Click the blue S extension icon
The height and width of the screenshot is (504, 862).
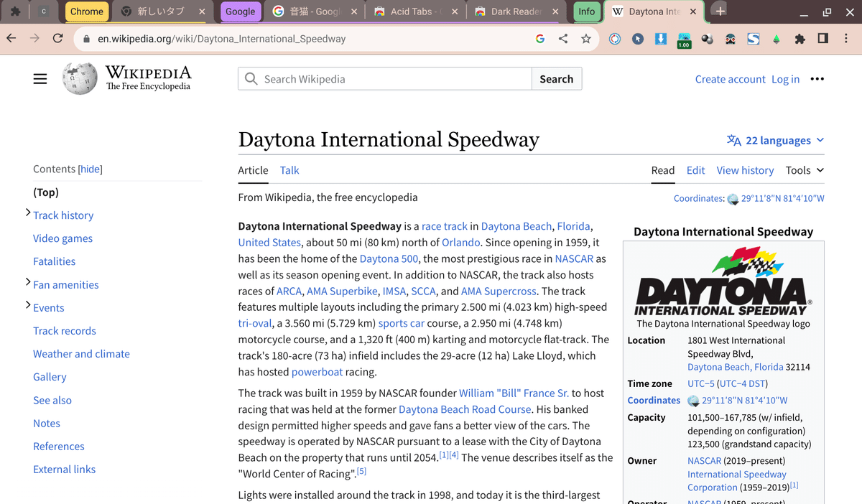click(753, 39)
